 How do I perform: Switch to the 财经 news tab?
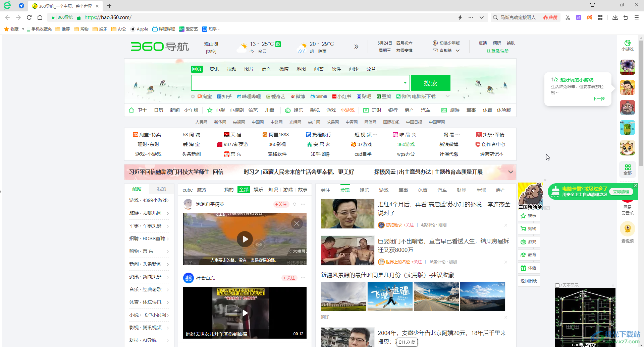(462, 190)
